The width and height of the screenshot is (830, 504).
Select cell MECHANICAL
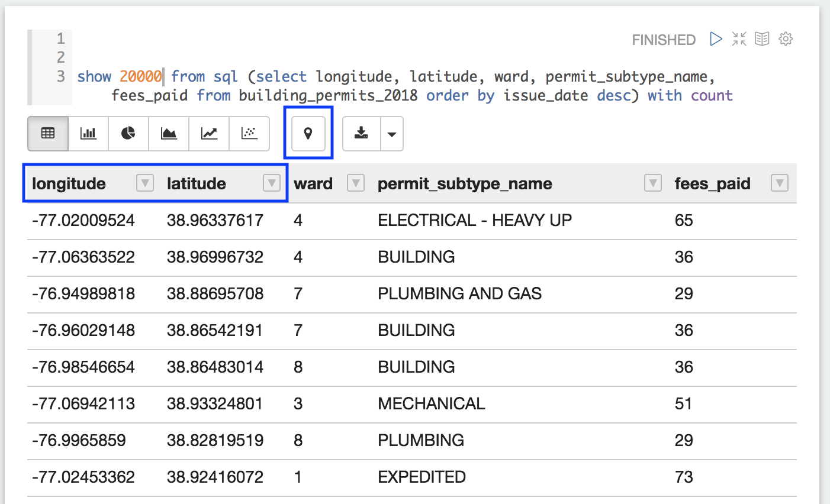click(432, 404)
